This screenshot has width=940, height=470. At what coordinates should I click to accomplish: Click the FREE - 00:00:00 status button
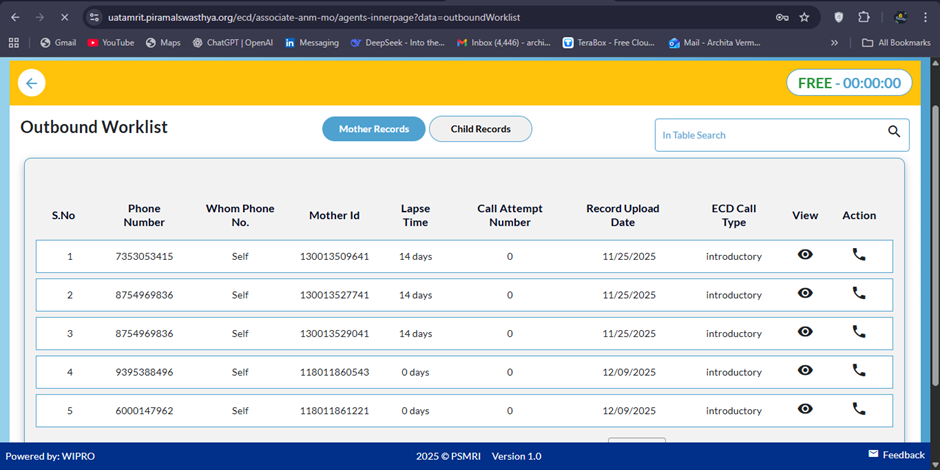[x=849, y=83]
